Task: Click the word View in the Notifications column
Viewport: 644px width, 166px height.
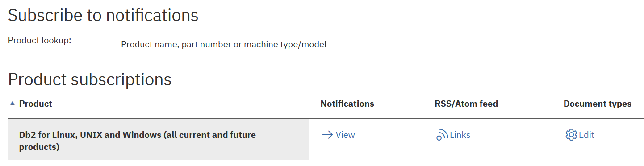Action: tap(345, 135)
